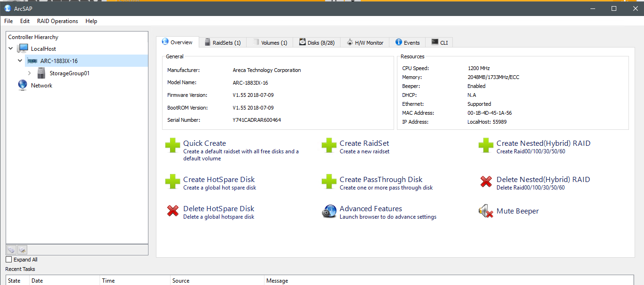Open the Volumes (1) tab

(x=270, y=42)
